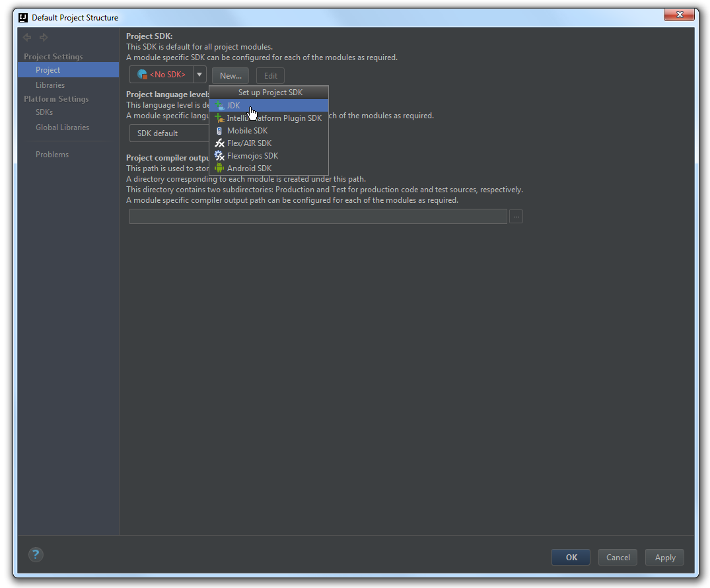This screenshot has height=588, width=710.
Task: Click the <No SDK> combo box
Action: [x=161, y=75]
